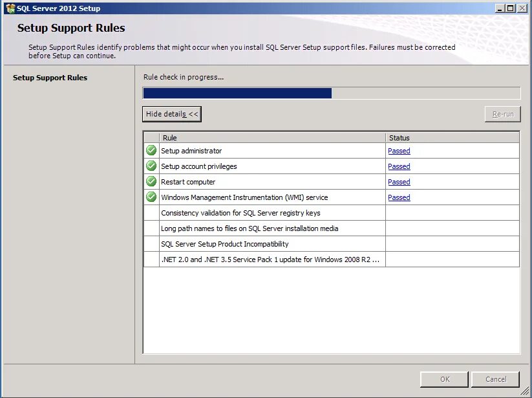This screenshot has height=398, width=532.
Task: Click the OK button
Action: 444,379
